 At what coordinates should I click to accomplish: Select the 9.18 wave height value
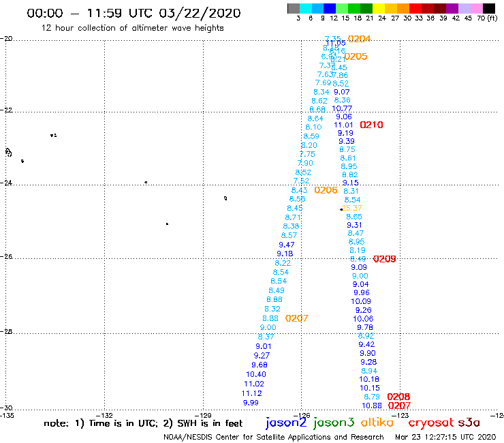click(285, 254)
